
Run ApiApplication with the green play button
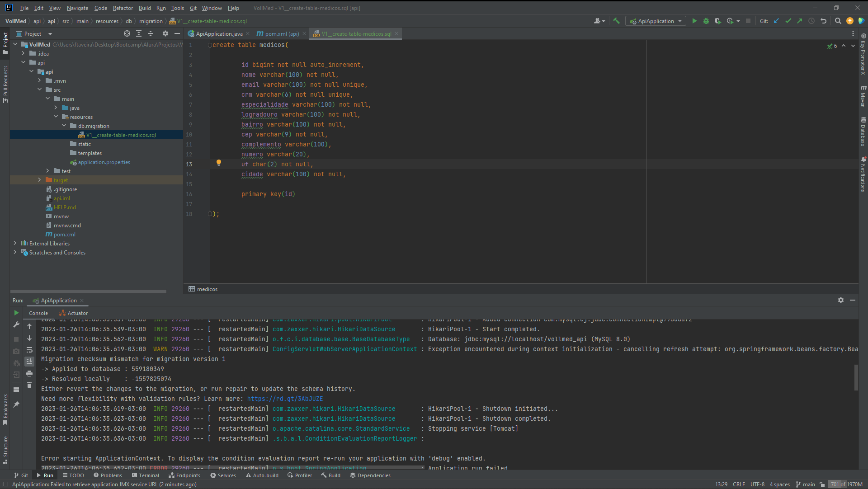(x=694, y=21)
